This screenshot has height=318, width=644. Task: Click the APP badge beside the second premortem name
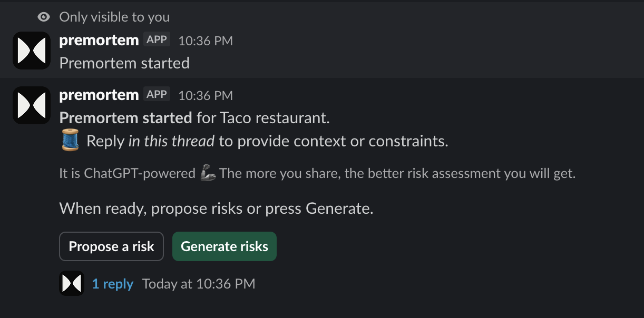coord(157,94)
